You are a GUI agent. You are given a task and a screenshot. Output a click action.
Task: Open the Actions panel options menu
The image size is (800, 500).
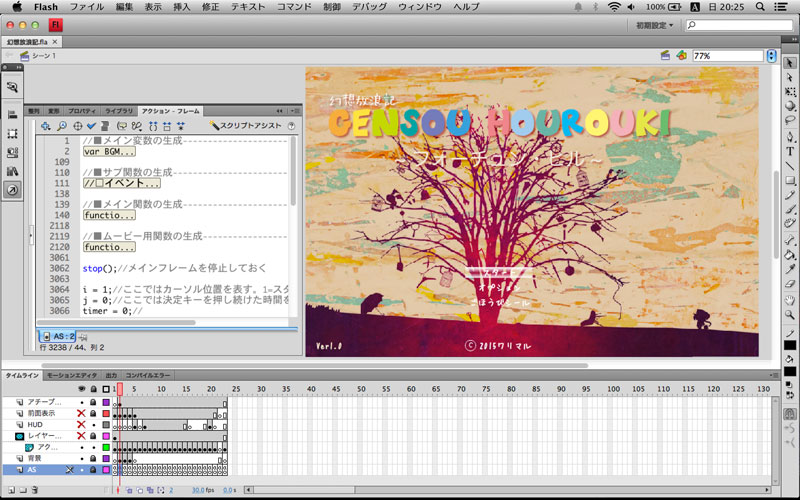[x=296, y=111]
